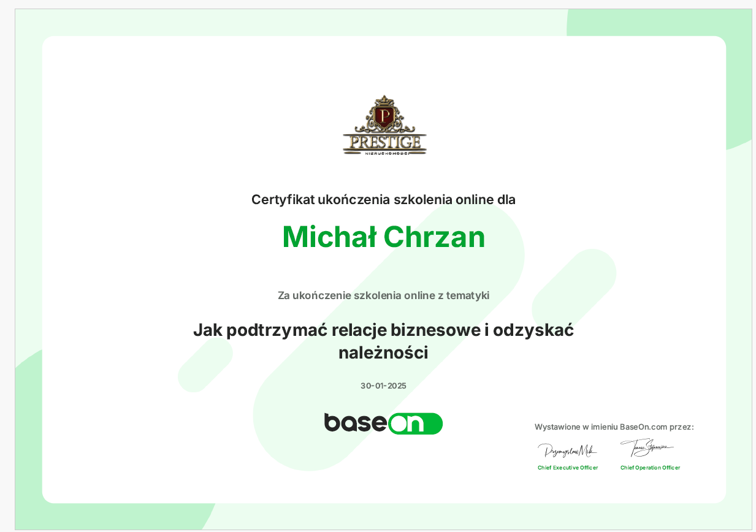Click the 'Chief Executive Officer' label

point(568,468)
